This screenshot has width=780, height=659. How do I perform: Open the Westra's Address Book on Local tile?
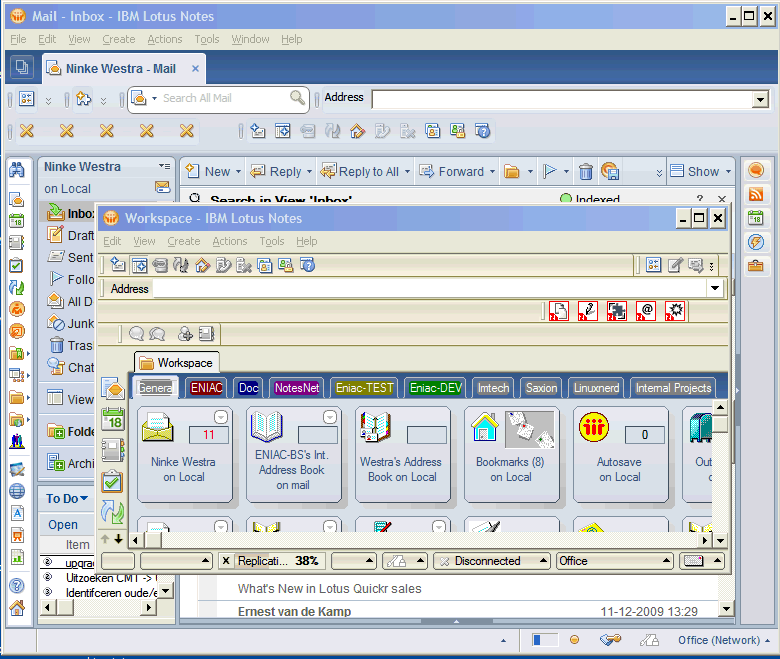pos(402,454)
